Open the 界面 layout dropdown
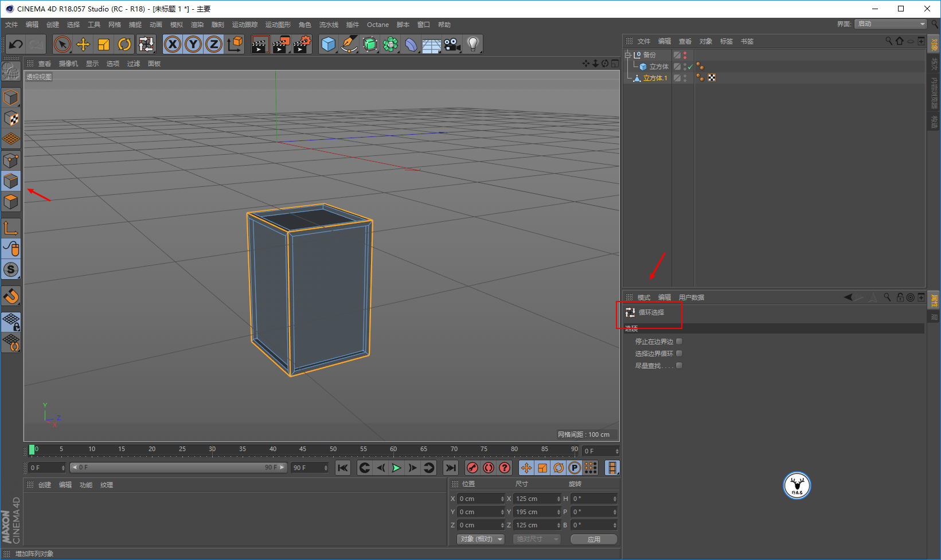Image resolution: width=941 pixels, height=560 pixels. click(891, 24)
